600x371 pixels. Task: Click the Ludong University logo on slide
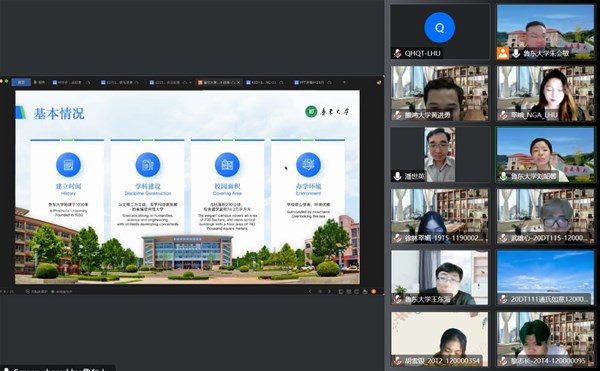coord(327,112)
